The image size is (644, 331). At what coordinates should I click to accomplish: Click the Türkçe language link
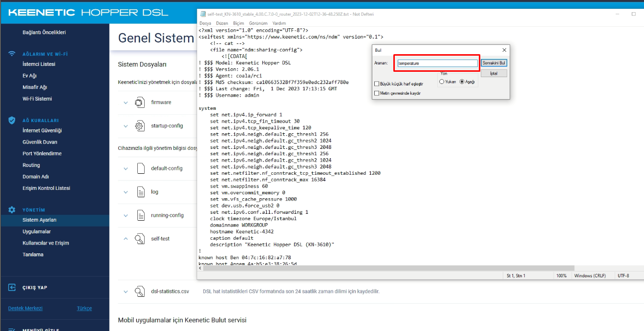(84, 308)
